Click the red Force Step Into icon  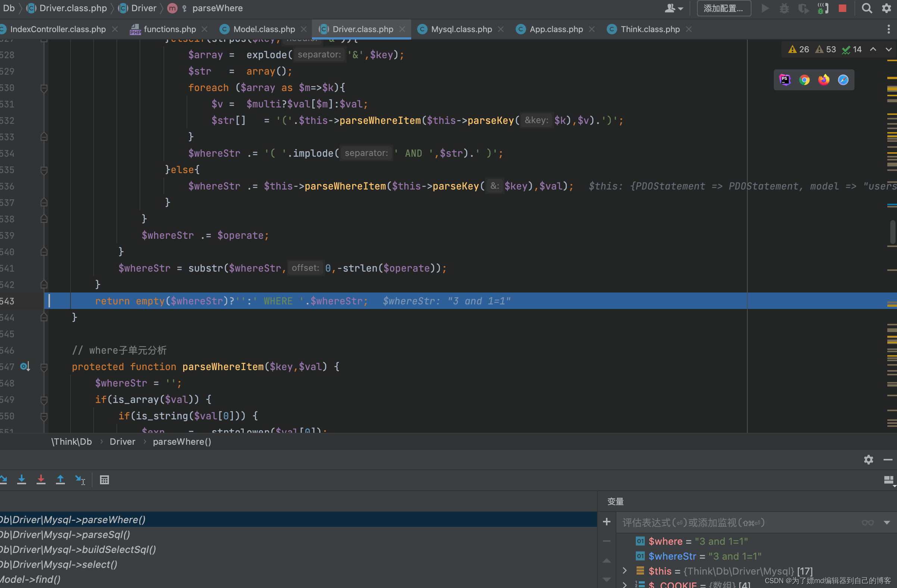click(x=41, y=480)
